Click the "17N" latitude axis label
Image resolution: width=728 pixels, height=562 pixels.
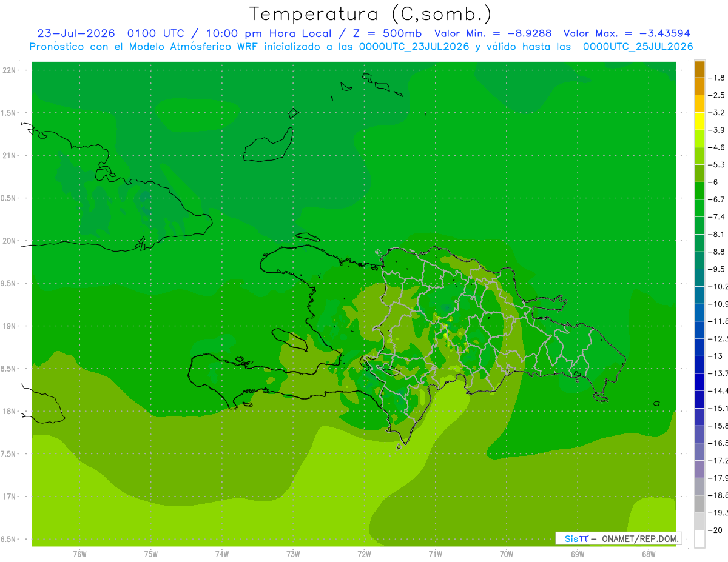click(x=10, y=497)
